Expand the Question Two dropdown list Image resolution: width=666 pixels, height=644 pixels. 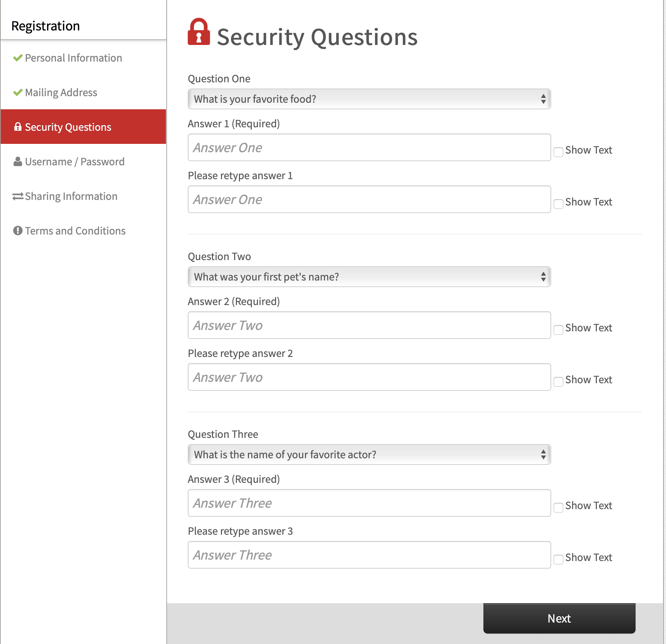click(369, 277)
